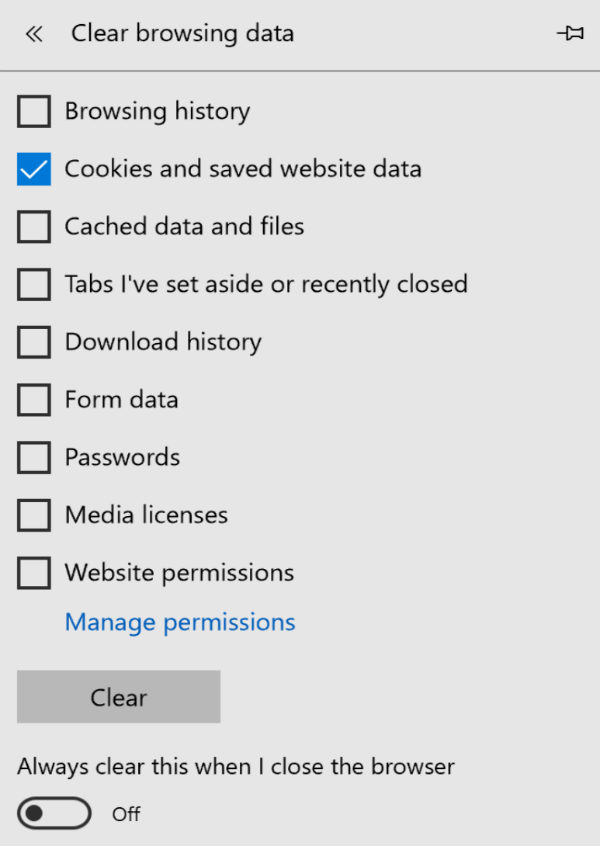Check the Website permissions checkbox
The width and height of the screenshot is (600, 846).
tap(34, 574)
